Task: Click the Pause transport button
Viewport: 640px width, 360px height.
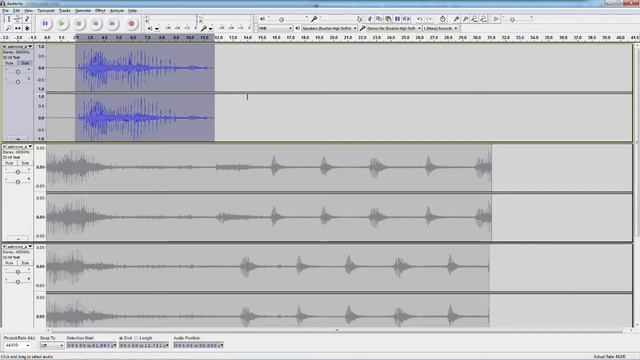Action: tap(45, 24)
